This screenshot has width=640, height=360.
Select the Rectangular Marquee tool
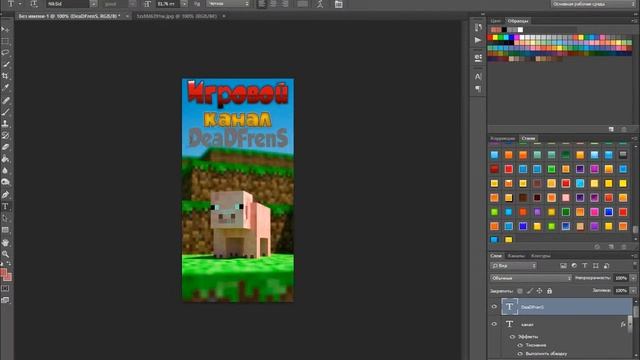(x=5, y=41)
